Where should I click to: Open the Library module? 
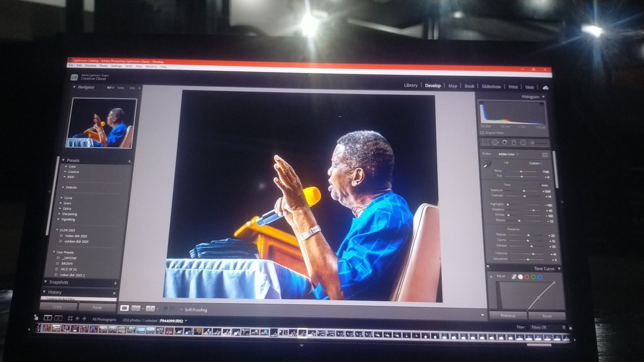[x=411, y=85]
